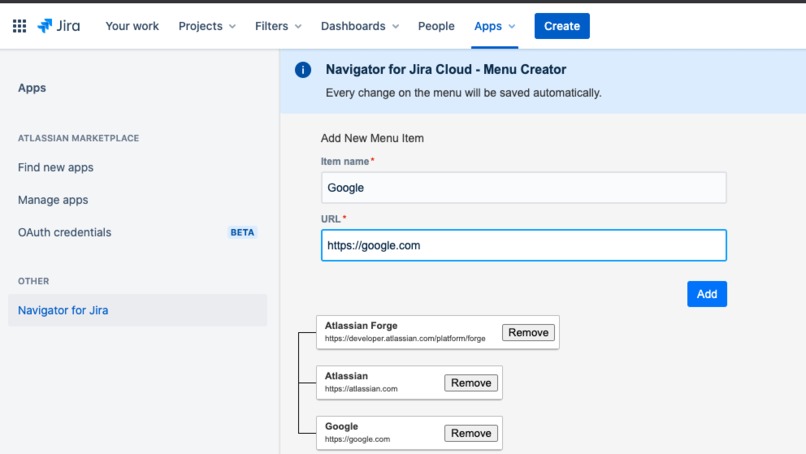Click the Add button
The width and height of the screenshot is (806, 454).
tap(707, 294)
